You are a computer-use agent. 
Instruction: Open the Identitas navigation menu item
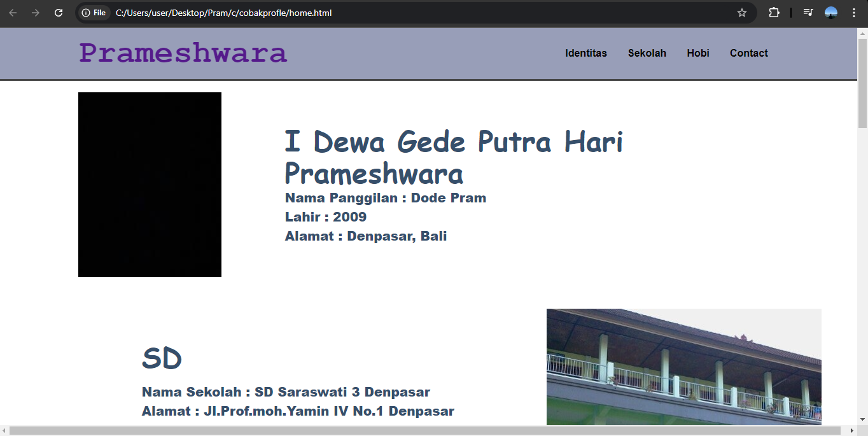pos(586,53)
